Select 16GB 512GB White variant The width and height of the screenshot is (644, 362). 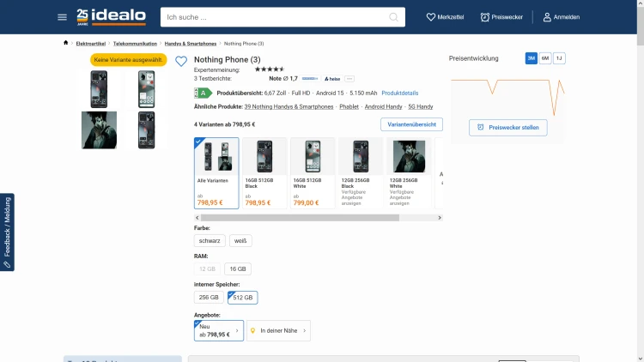(313, 173)
